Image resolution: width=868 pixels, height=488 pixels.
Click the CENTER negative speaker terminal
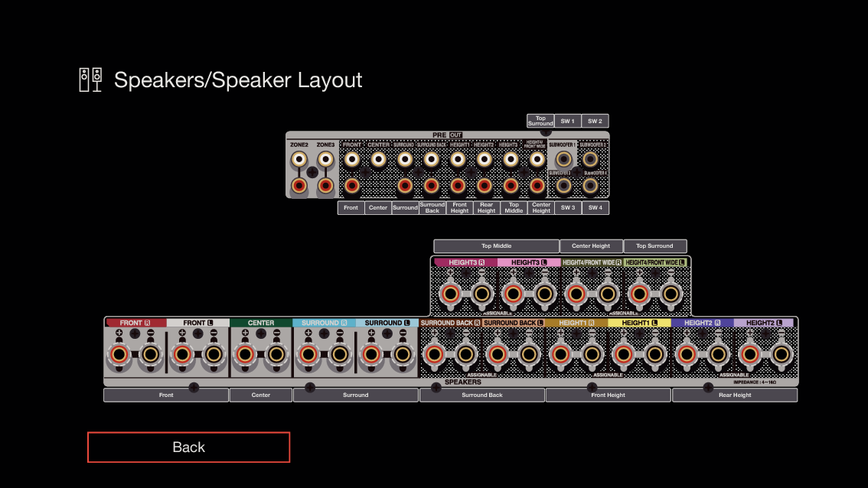coord(276,355)
